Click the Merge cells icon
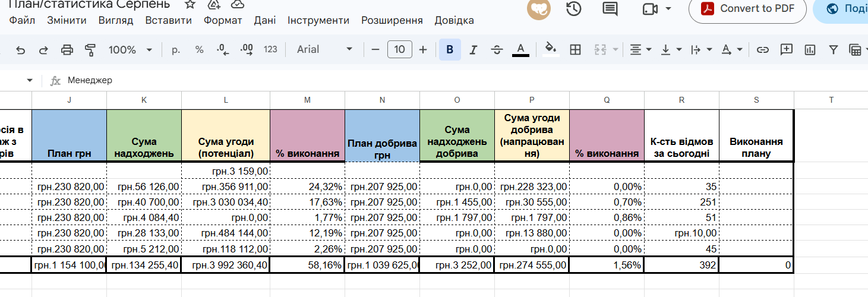Viewport: 868px width, 297px height. pyautogui.click(x=600, y=50)
